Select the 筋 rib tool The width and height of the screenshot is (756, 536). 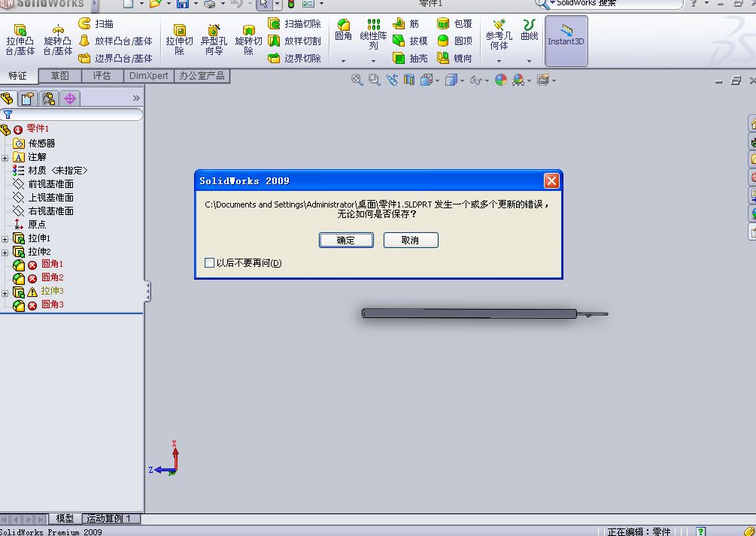click(x=405, y=23)
